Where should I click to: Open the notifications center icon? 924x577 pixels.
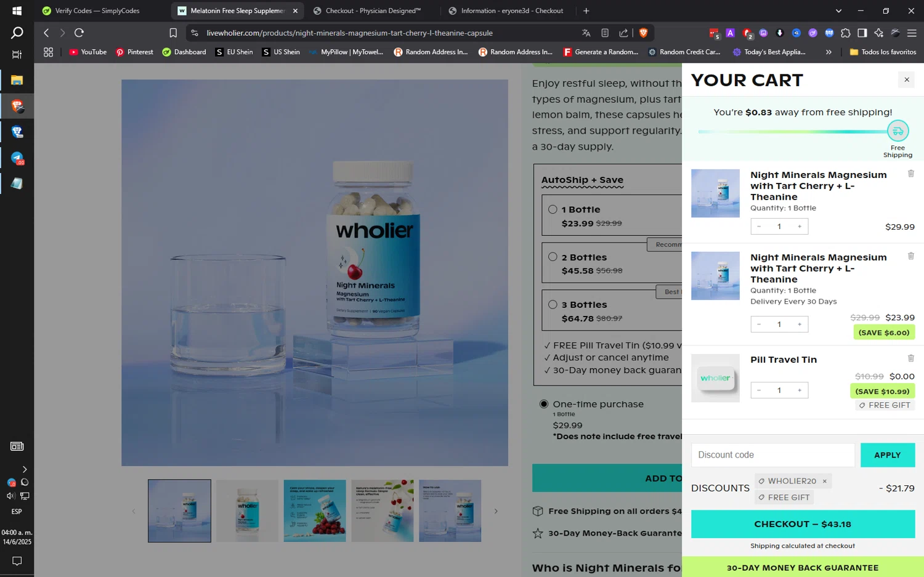coord(17,561)
